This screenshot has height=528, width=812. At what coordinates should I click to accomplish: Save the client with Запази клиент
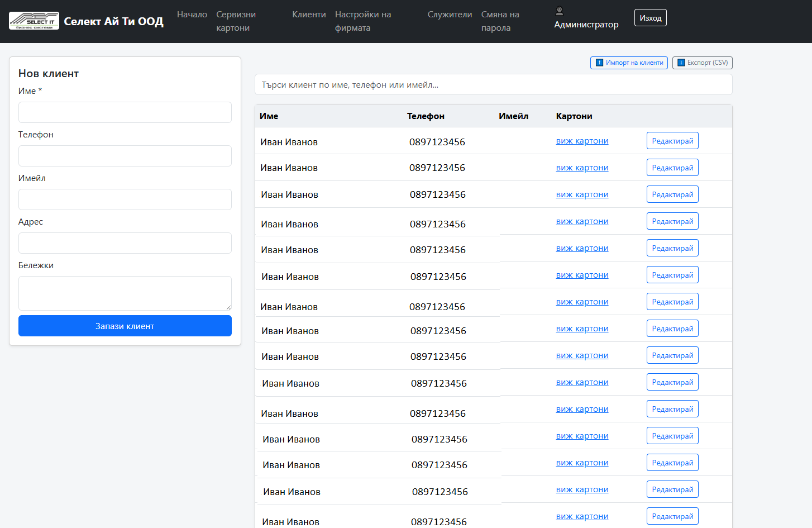click(x=125, y=326)
